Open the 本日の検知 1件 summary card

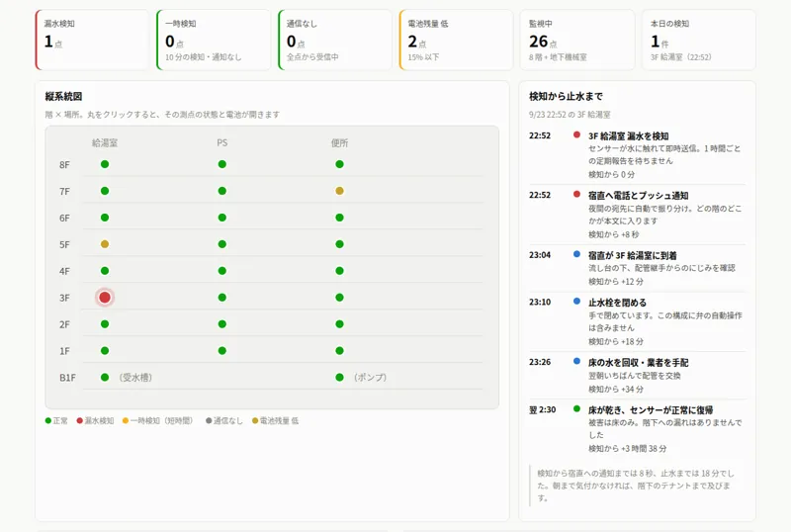coord(699,40)
